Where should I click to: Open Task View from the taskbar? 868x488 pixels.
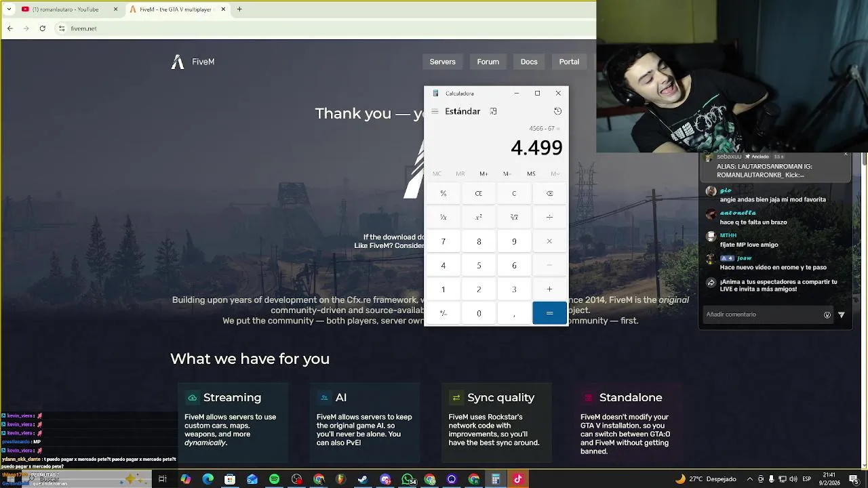163,479
